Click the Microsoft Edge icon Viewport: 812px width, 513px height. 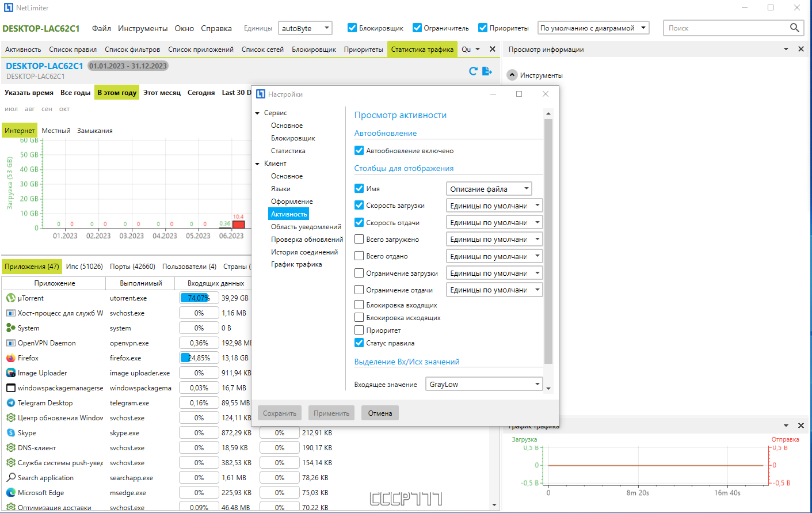10,492
